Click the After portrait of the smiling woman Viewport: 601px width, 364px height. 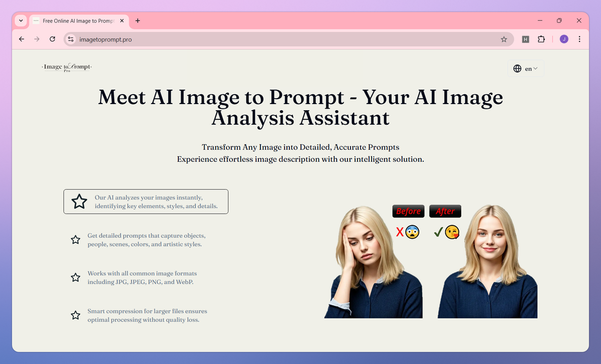487,260
